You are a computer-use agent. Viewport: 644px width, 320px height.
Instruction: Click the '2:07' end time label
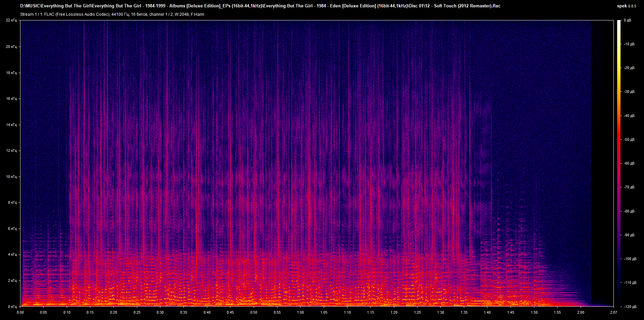pos(613,312)
